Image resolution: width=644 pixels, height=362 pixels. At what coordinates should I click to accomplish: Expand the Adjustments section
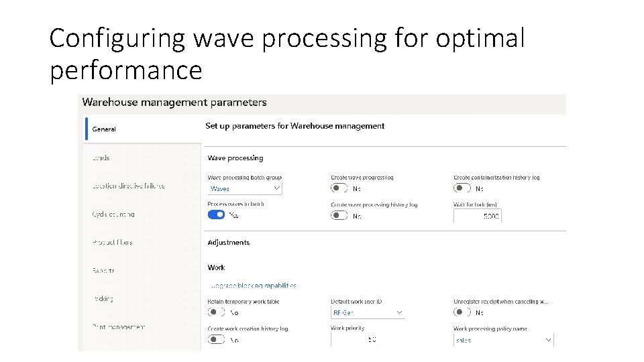229,243
